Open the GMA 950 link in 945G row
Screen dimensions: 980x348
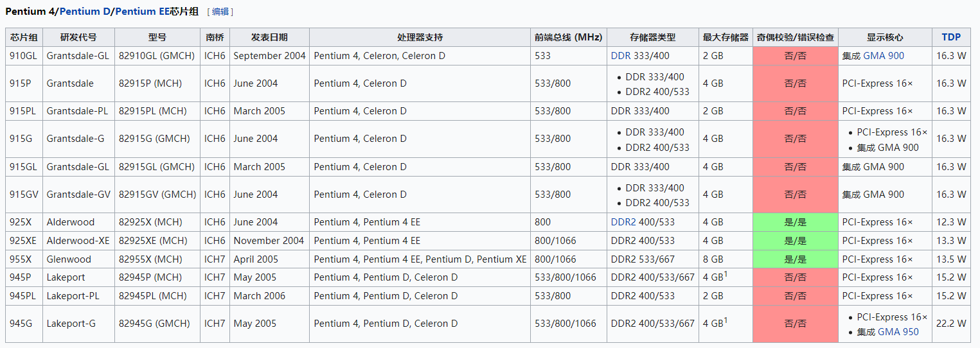[898, 332]
